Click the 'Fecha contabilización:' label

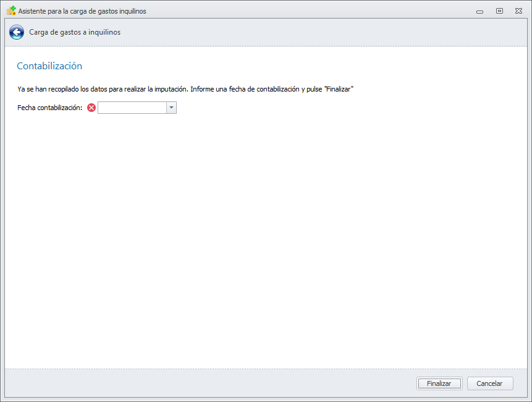(x=50, y=108)
